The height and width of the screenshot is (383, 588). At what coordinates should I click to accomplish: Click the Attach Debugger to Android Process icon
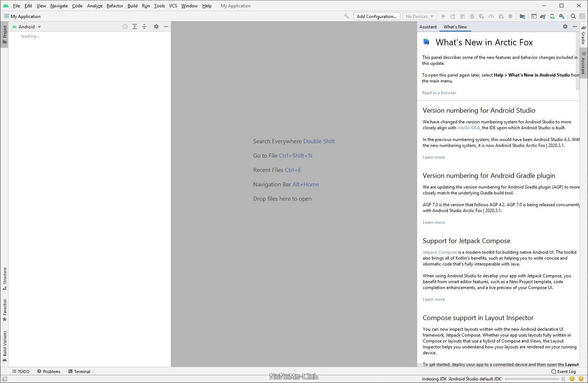coord(501,16)
